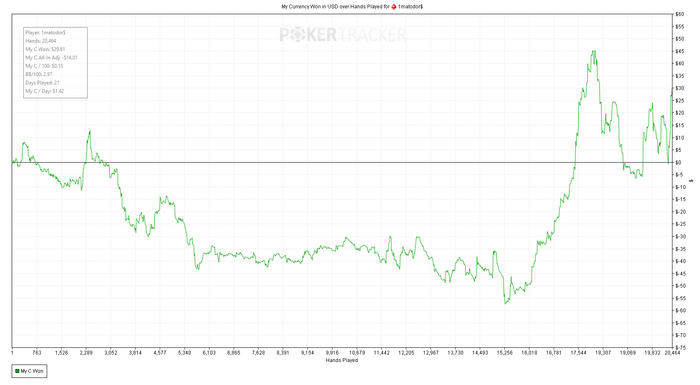Select the '763' x-axis label
The image size is (700, 385).
pyautogui.click(x=37, y=353)
